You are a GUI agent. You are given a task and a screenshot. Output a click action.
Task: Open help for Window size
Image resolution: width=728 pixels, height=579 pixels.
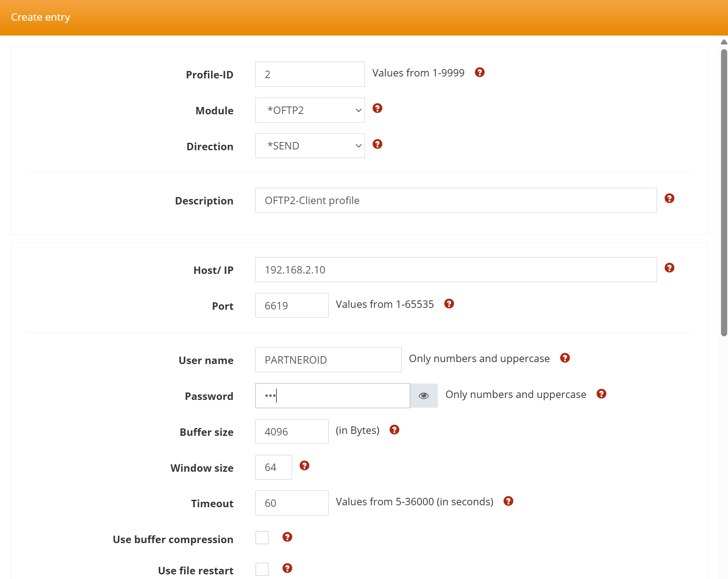(x=304, y=466)
